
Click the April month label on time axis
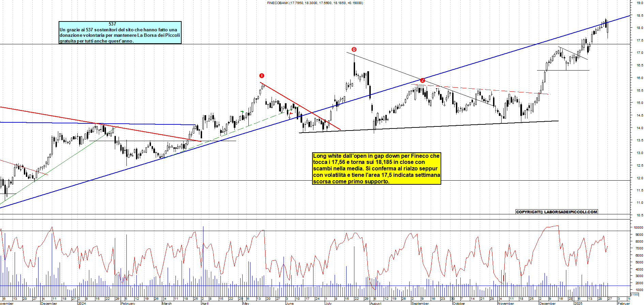(x=205, y=303)
